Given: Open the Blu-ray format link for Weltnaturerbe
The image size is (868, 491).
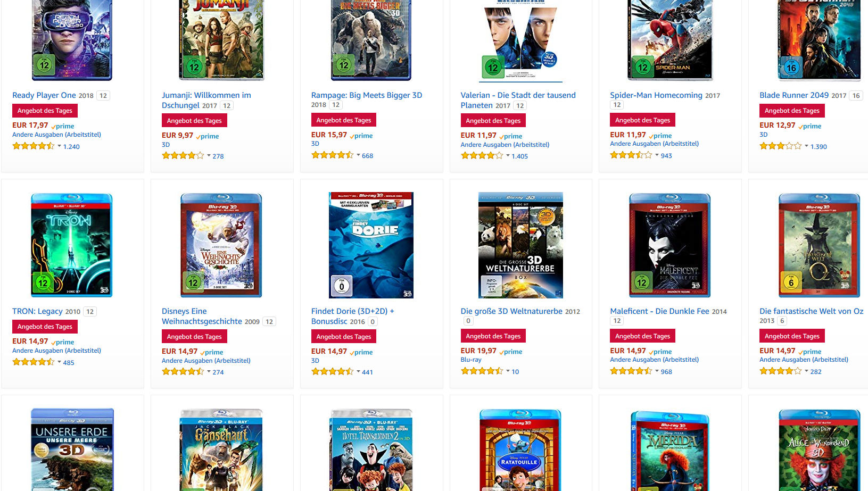Looking at the screenshot, I should pos(471,360).
